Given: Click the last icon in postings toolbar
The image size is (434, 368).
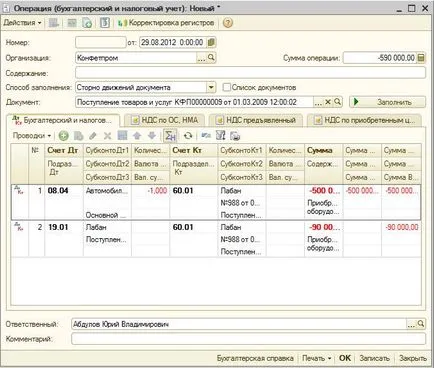Looking at the screenshot, I should tap(235, 136).
